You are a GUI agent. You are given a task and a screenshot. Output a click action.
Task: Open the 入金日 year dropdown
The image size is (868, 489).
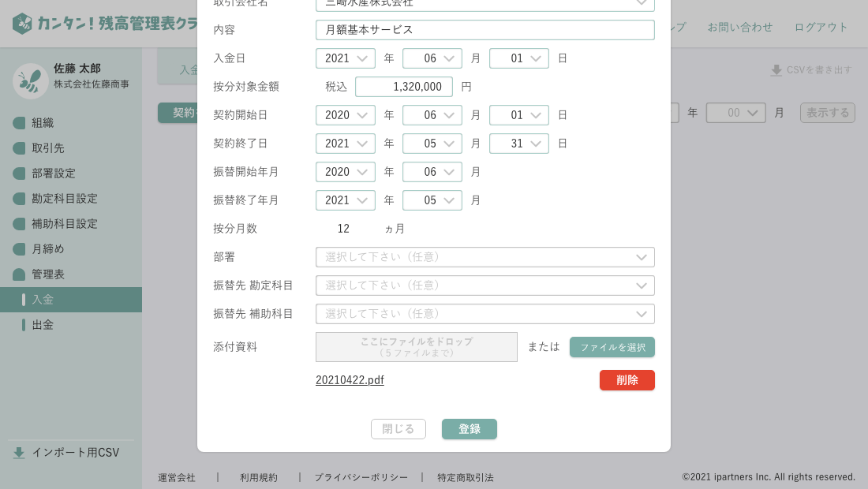tap(346, 58)
